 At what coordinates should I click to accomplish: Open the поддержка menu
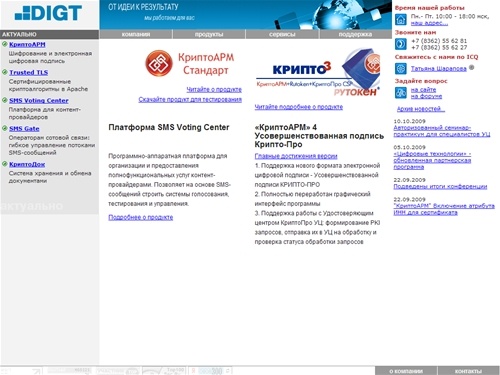tap(355, 34)
